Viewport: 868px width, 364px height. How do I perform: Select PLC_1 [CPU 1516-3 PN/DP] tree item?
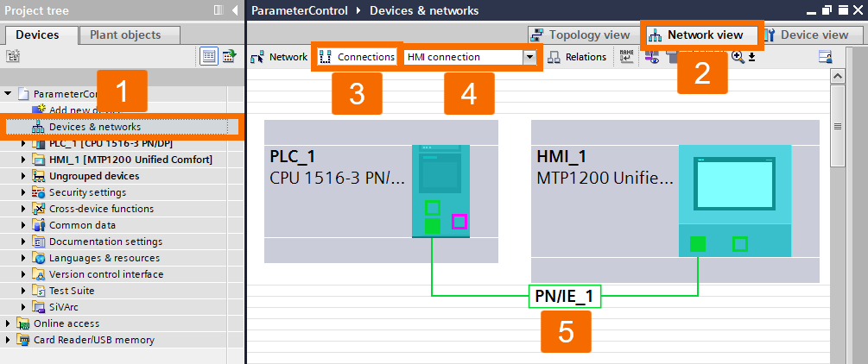pyautogui.click(x=111, y=143)
